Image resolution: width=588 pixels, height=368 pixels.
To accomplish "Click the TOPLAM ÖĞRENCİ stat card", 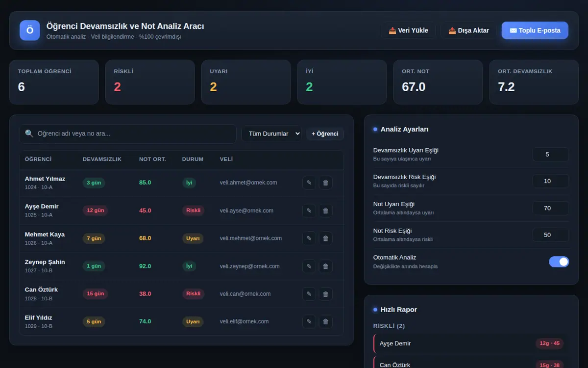I will 54,82.
